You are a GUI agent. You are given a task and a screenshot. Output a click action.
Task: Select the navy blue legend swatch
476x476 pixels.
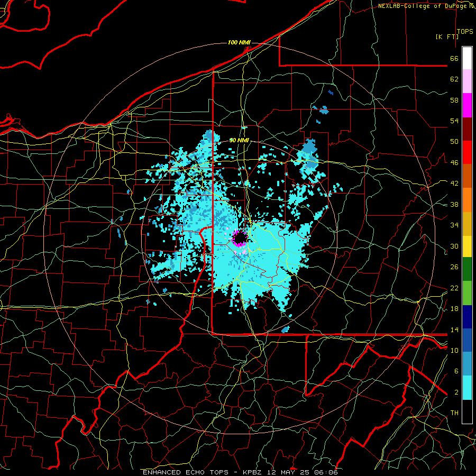coord(467,317)
